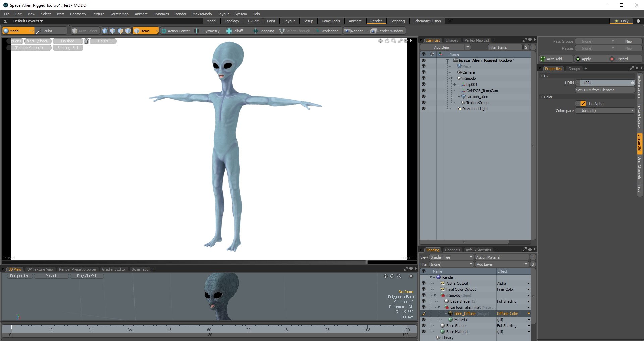
Task: Activate the Items selection mode
Action: point(146,31)
